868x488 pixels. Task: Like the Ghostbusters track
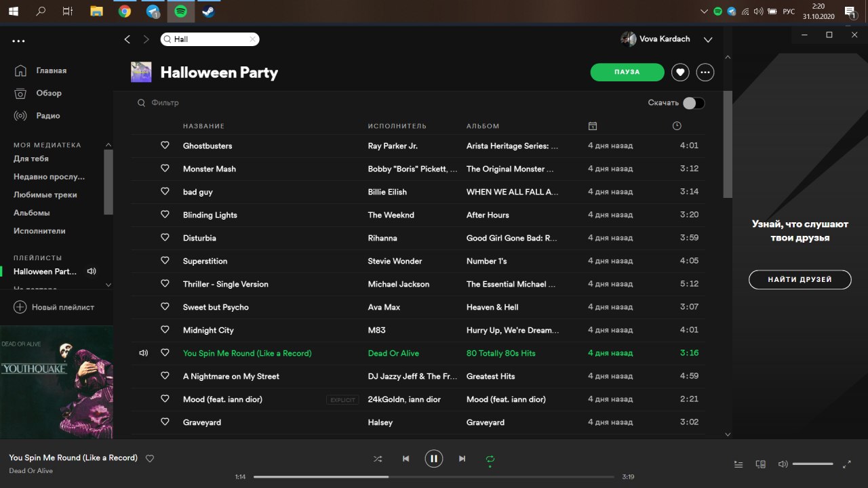pyautogui.click(x=165, y=145)
